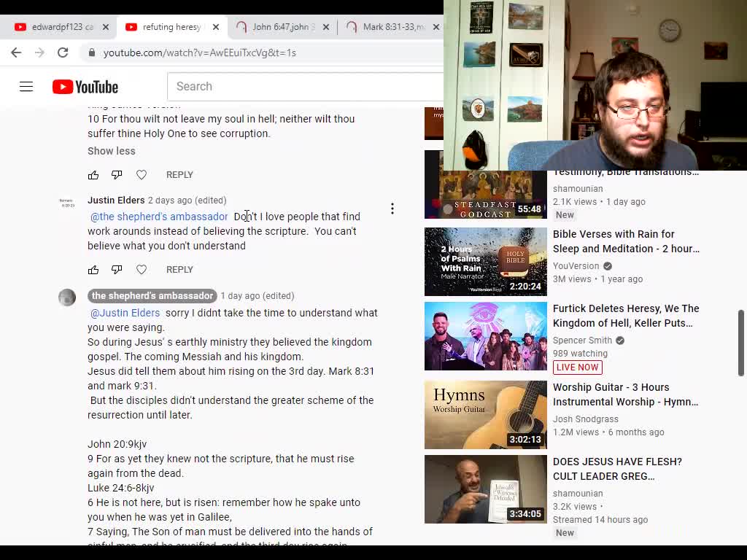Viewport: 747px width, 560px height.
Task: Heart Justin Elders' comment
Action: coord(142,270)
